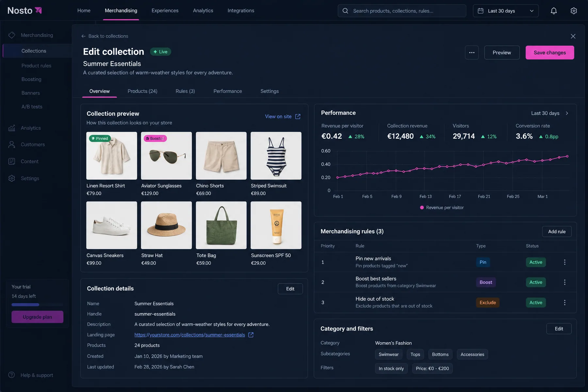Open the notifications bell
588x392 pixels.
pos(554,11)
